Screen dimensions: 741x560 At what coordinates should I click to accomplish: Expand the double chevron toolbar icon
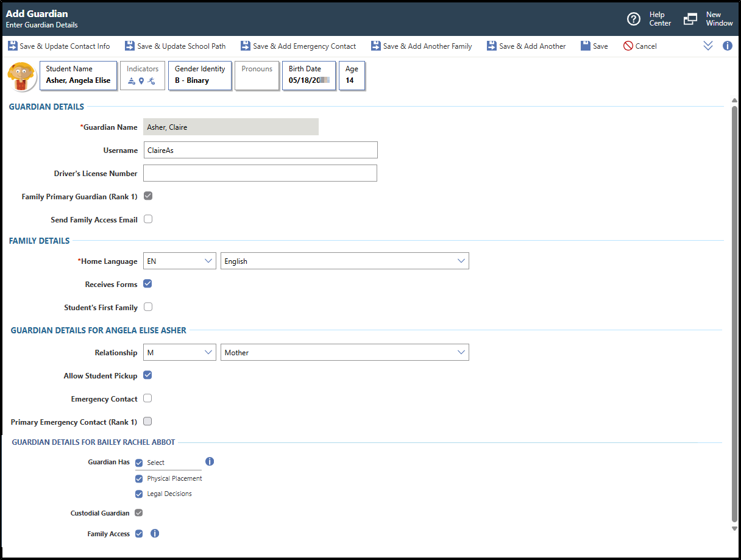pyautogui.click(x=708, y=46)
